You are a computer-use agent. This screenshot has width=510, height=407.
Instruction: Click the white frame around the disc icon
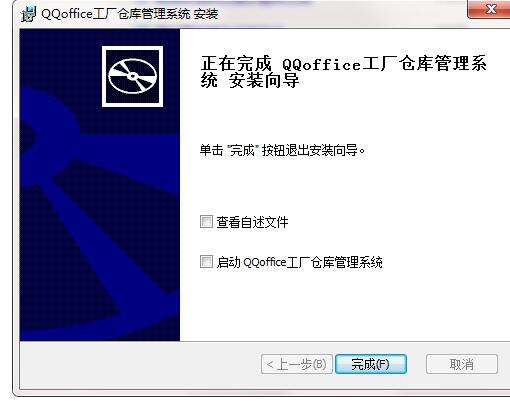(132, 49)
